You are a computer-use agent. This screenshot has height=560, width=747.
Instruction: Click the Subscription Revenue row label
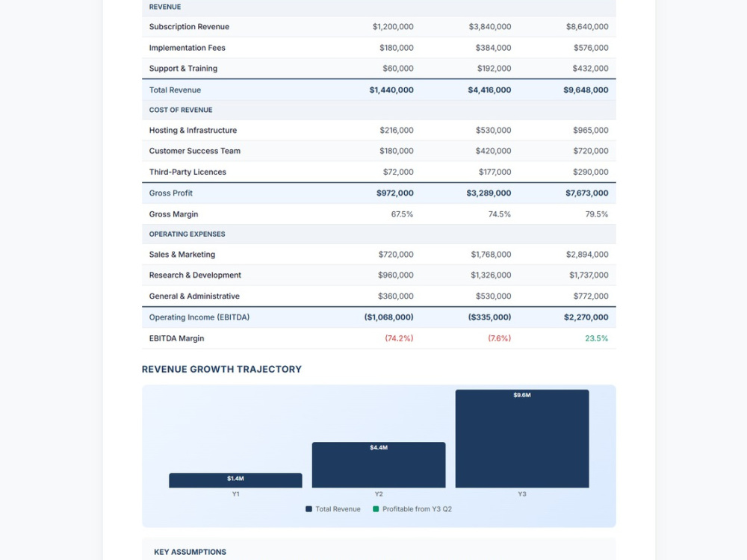[189, 27]
